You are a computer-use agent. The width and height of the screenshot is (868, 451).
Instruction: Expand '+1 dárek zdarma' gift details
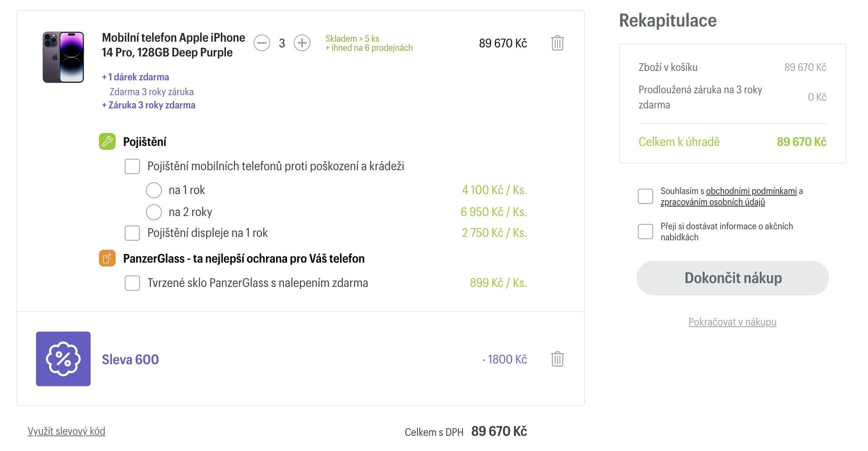135,77
